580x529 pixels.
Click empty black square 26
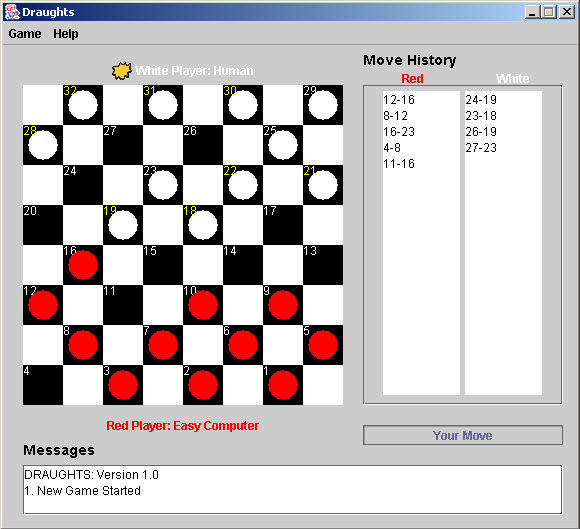point(203,145)
